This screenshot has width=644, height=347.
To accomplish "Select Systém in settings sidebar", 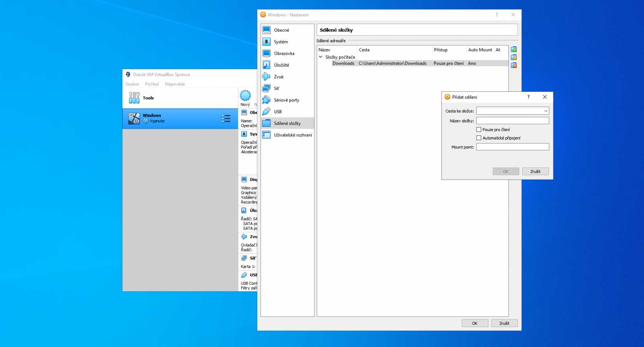I will click(x=287, y=42).
